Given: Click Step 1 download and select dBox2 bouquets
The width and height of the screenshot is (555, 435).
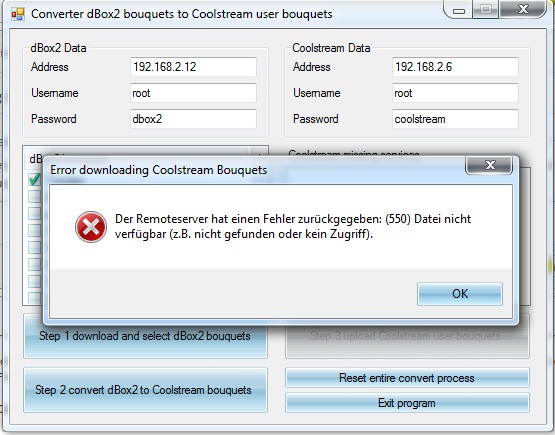Looking at the screenshot, I should (145, 336).
